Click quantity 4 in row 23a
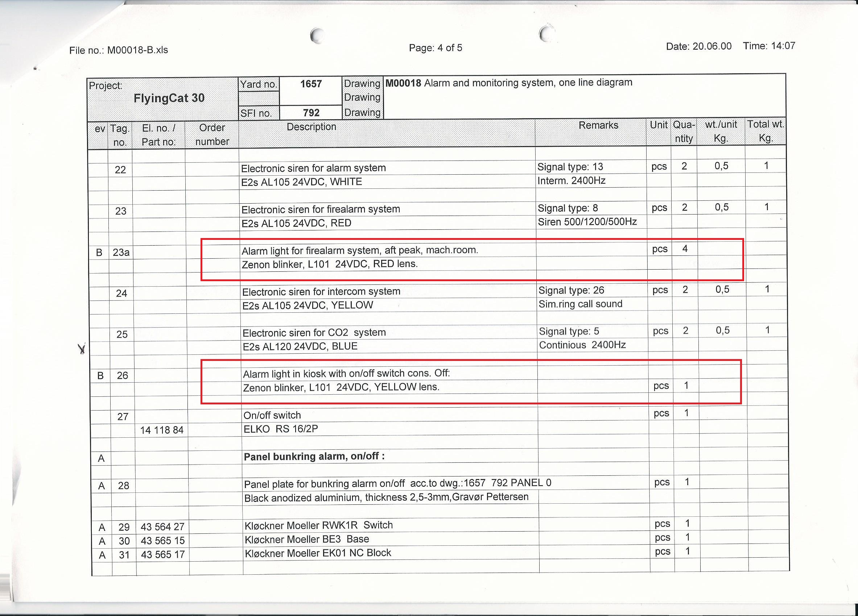858x616 pixels. click(x=685, y=249)
